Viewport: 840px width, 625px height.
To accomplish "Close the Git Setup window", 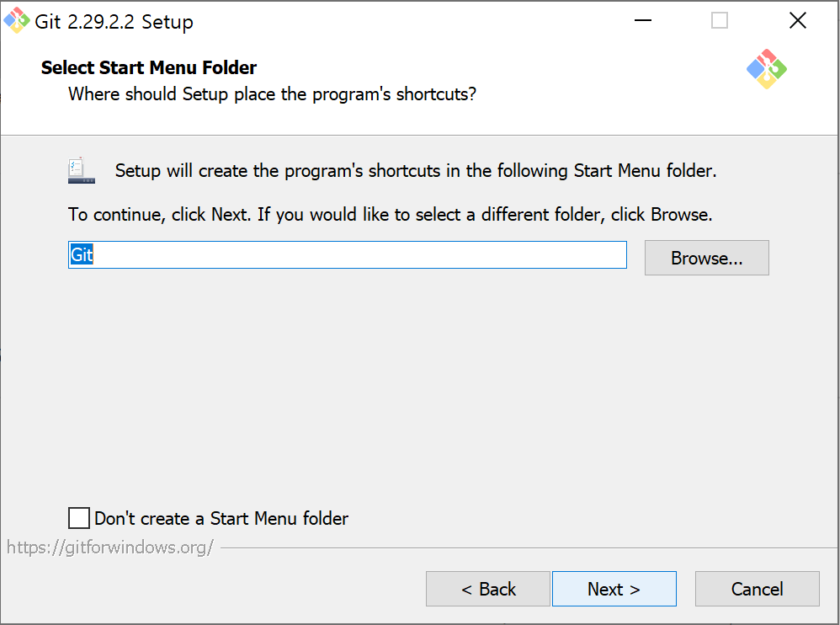I will [798, 20].
